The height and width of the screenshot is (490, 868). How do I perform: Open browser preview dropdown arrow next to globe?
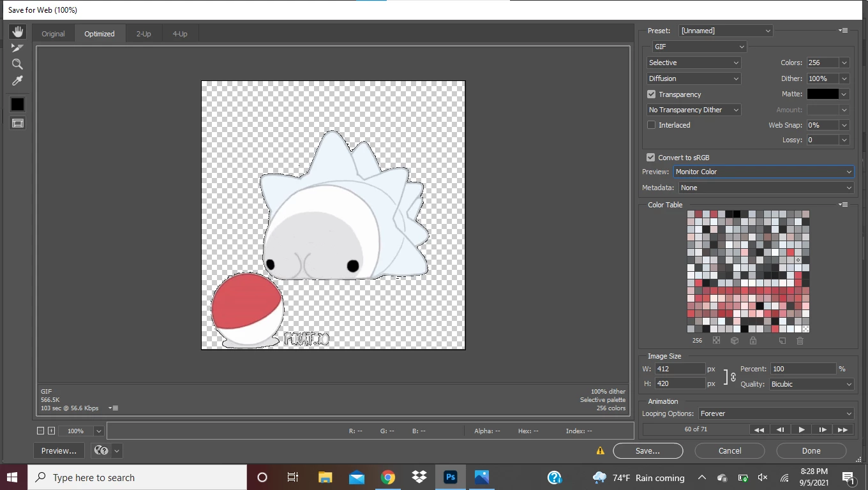click(117, 450)
